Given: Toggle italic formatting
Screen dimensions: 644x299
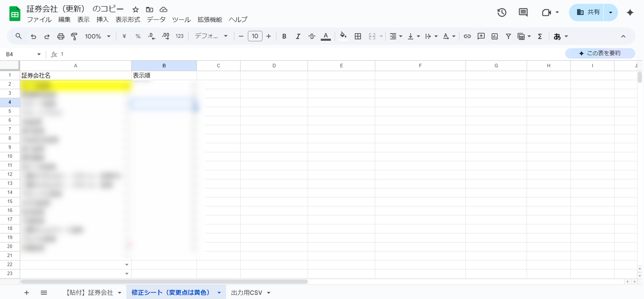Looking at the screenshot, I should [298, 36].
